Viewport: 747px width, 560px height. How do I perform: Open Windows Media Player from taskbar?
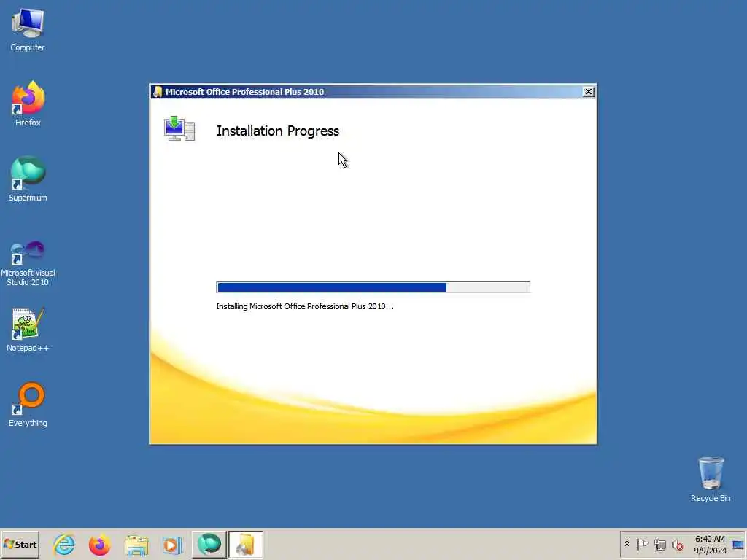(x=172, y=544)
